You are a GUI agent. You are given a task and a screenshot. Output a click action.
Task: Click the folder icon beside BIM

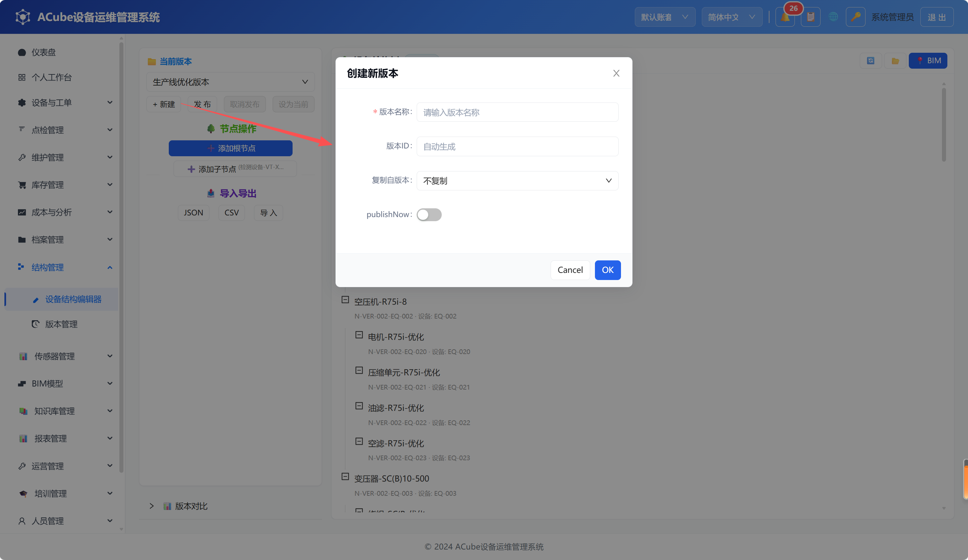tap(895, 61)
